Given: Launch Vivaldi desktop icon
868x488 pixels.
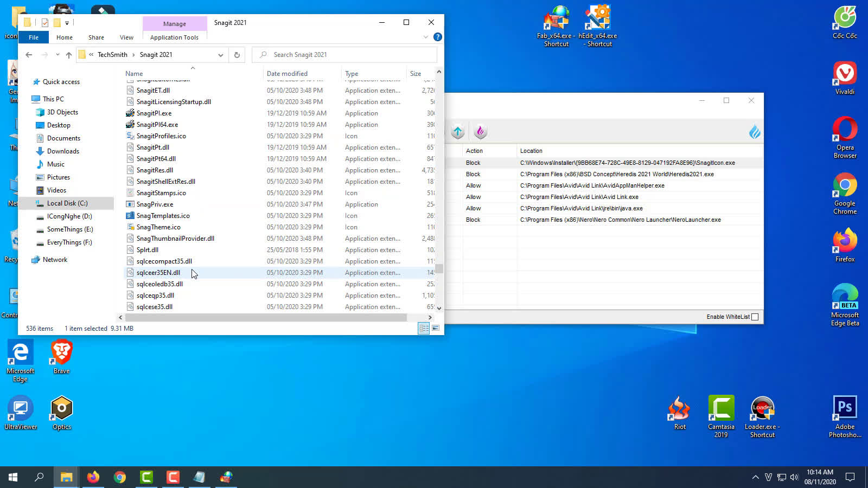Looking at the screenshot, I should click(x=845, y=78).
